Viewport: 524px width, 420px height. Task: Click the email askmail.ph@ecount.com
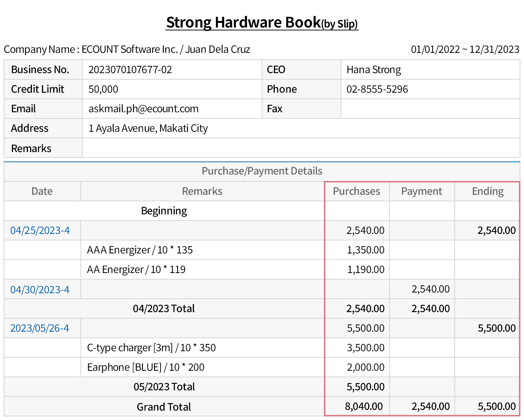pos(144,109)
